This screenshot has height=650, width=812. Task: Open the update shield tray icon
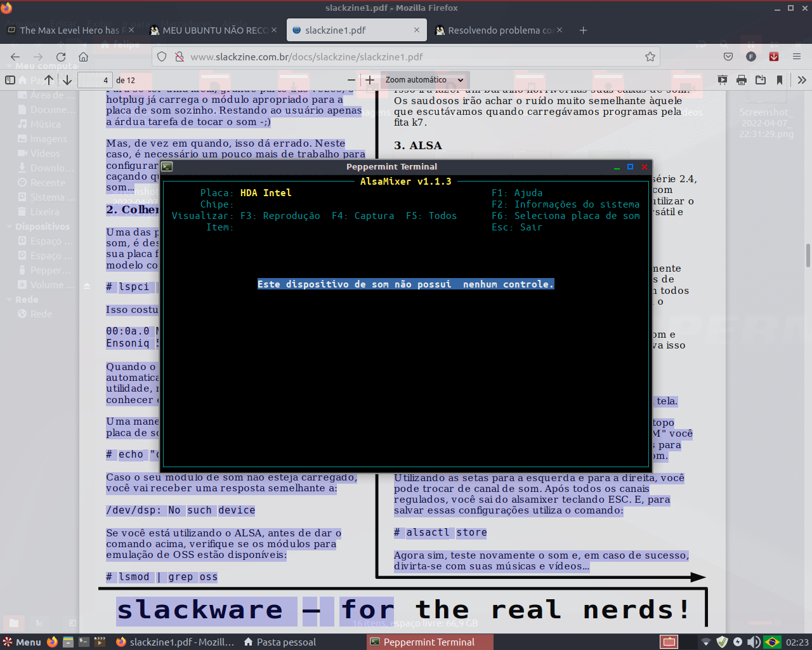click(722, 642)
